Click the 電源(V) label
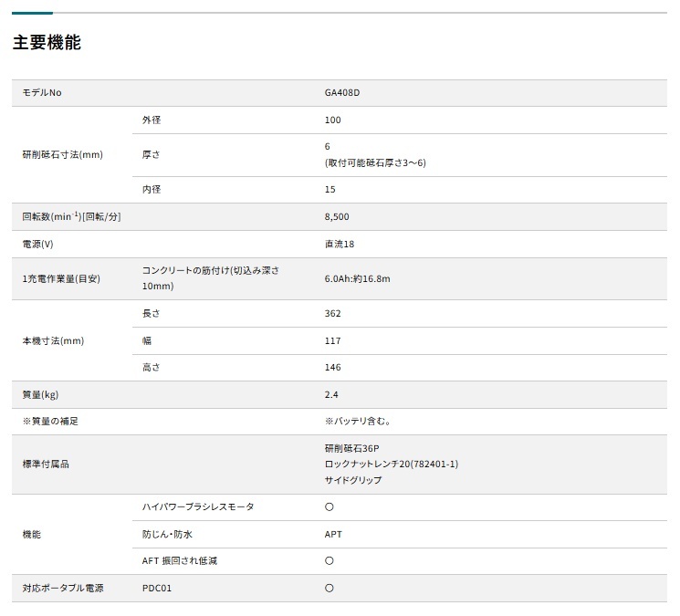Viewport: 680px width, 616px height. coord(37,244)
